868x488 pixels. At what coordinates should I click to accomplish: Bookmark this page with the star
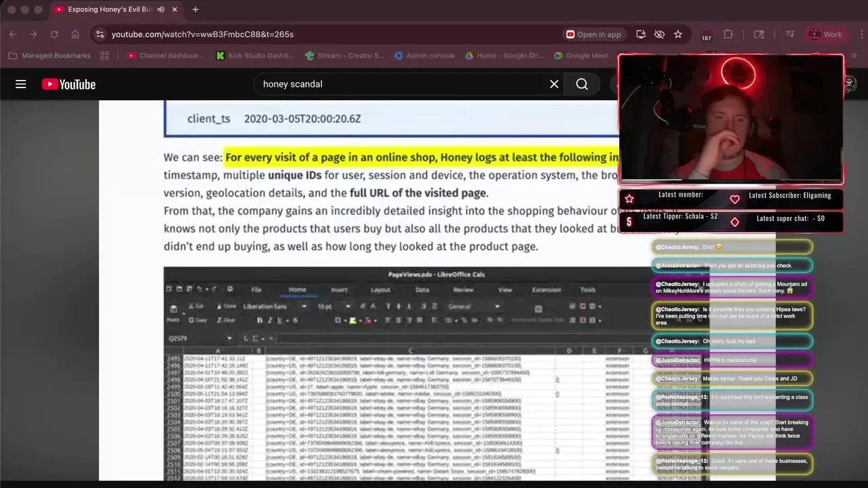[x=677, y=34]
